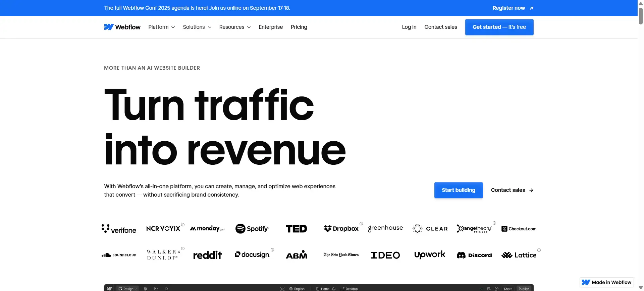Click the info icon beside Dropbox logo
Screen dimensions: 644x291
pyautogui.click(x=361, y=224)
